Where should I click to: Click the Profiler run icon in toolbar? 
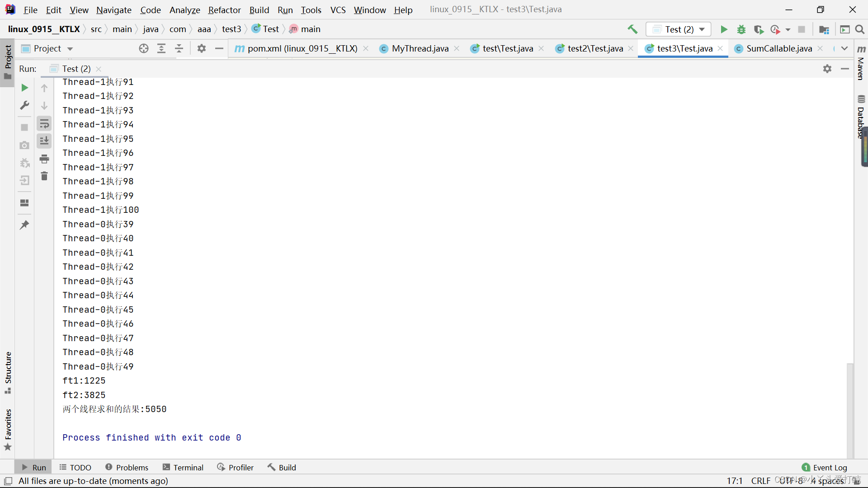pyautogui.click(x=775, y=29)
